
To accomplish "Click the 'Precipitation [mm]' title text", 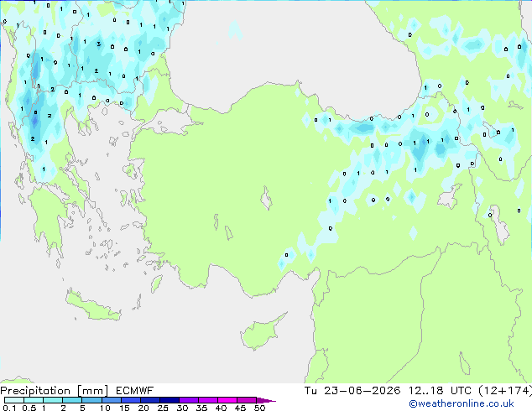I will coord(55,391).
